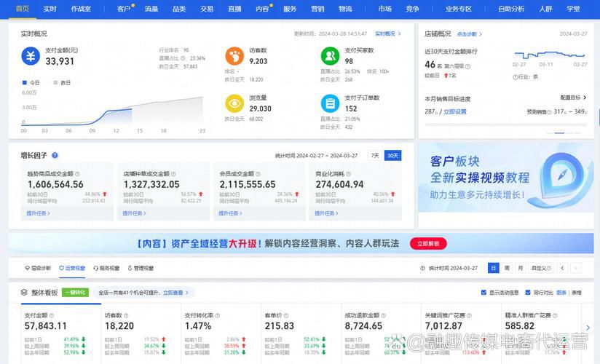The image size is (600, 364).
Task: Click help icon beside 客单价
Action: (286, 315)
